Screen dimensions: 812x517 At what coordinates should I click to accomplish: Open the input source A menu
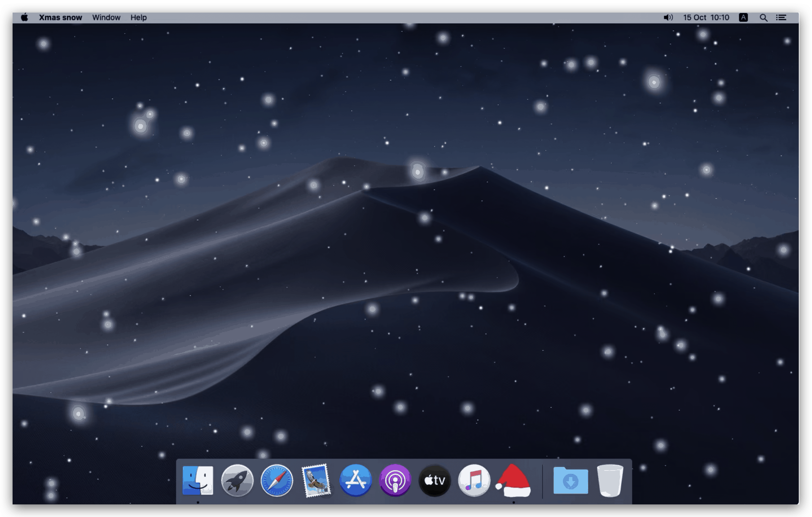[743, 18]
